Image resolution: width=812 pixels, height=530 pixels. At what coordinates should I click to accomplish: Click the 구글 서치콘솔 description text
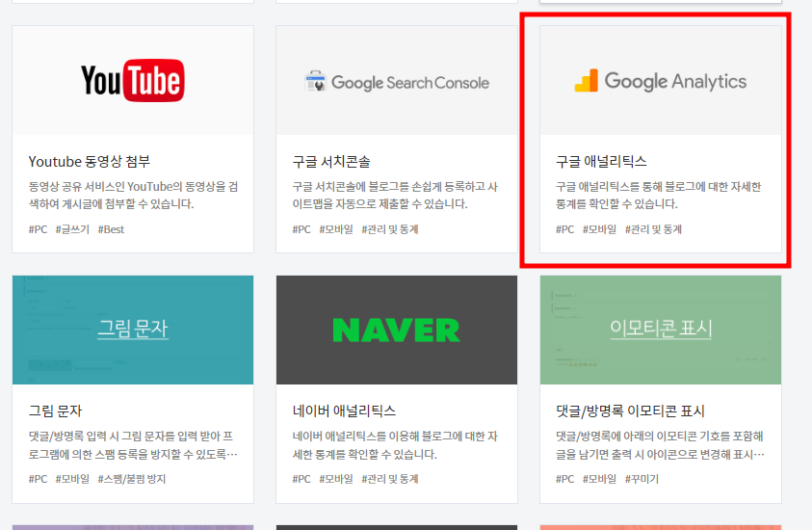point(395,196)
